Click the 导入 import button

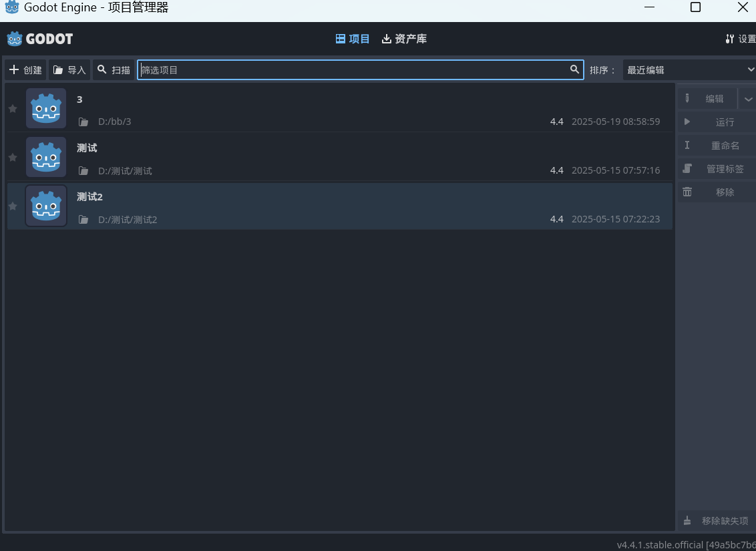(69, 70)
